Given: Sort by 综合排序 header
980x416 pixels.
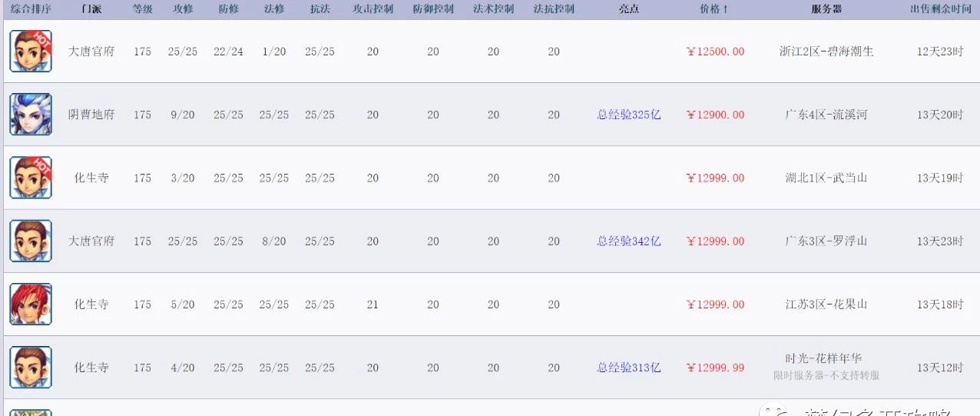Looking at the screenshot, I should coord(31,9).
